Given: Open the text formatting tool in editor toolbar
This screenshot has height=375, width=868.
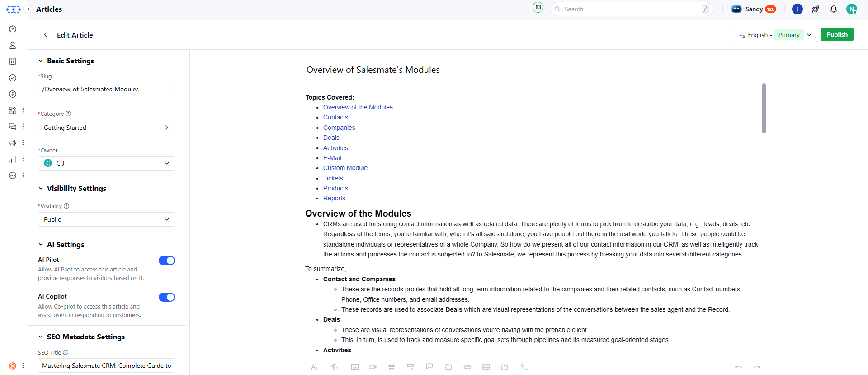Looking at the screenshot, I should 314,367.
